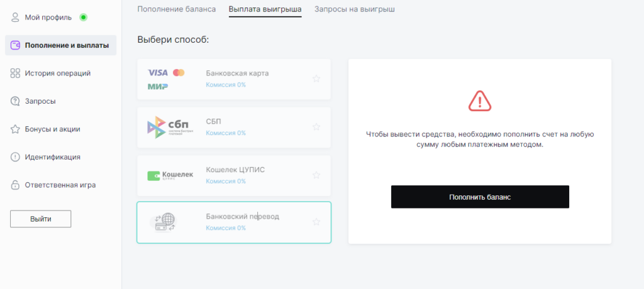Open Ответственная игра settings
The image size is (644, 289).
point(61,185)
